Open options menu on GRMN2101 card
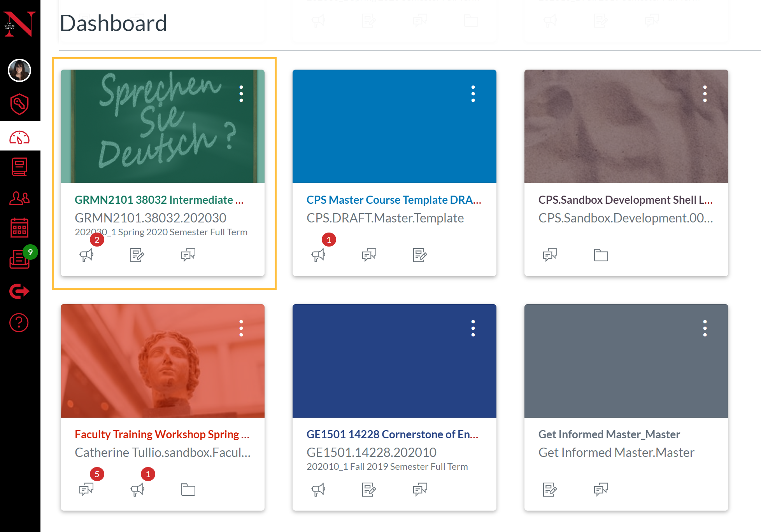The width and height of the screenshot is (761, 532). pyautogui.click(x=242, y=93)
